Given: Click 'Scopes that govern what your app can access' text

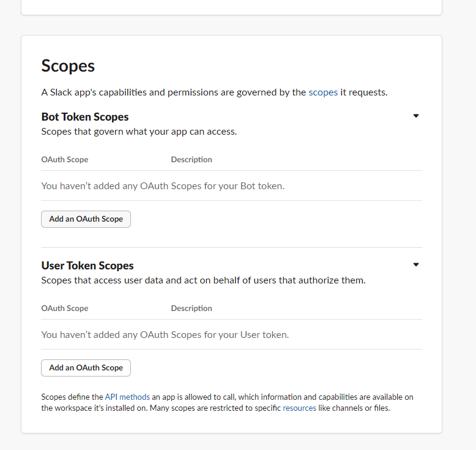Looking at the screenshot, I should [x=139, y=132].
